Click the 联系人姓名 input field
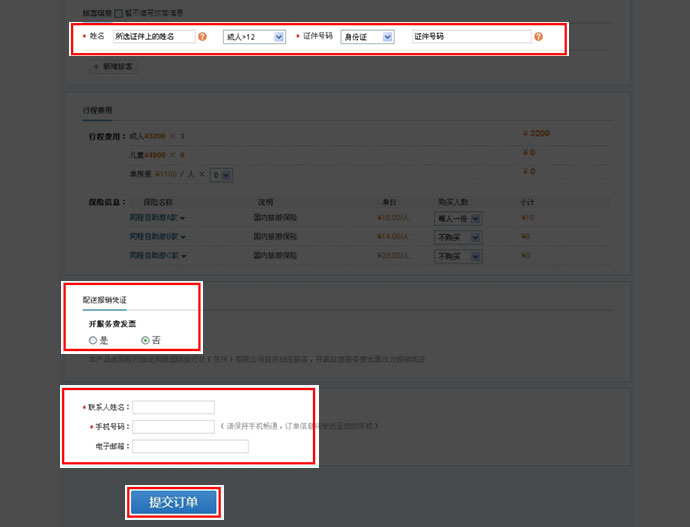Viewport: 690px width, 527px height. pos(173,407)
